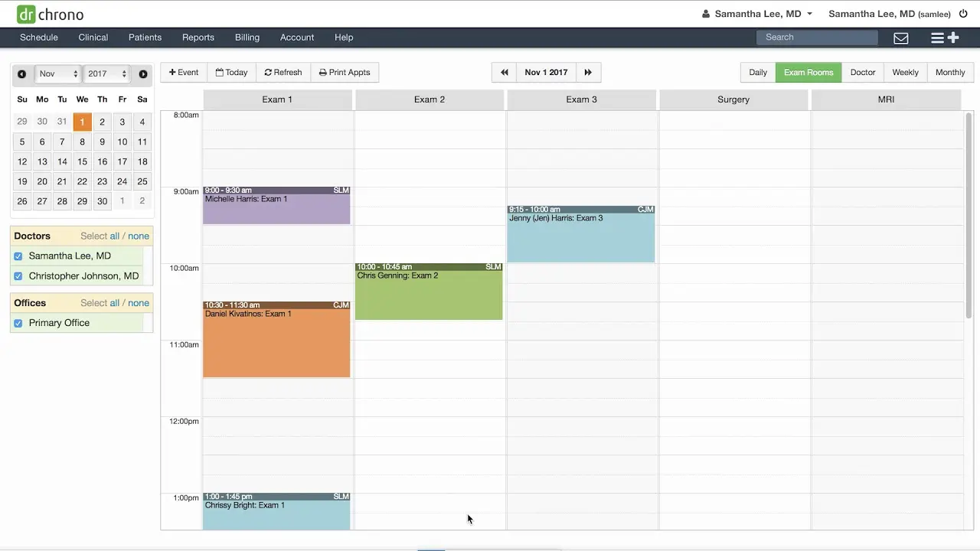The image size is (980, 551).
Task: Click the Surgery column header
Action: click(x=733, y=99)
